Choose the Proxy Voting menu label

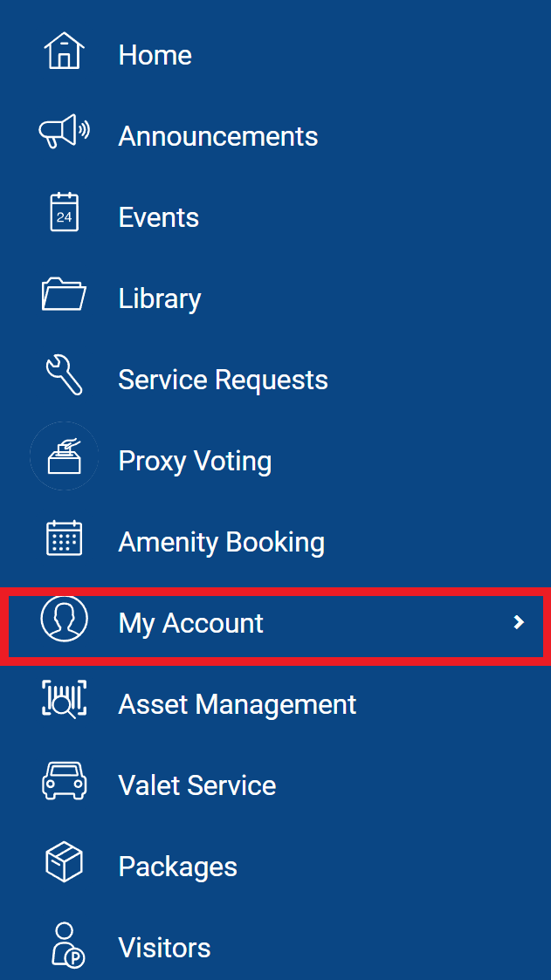pos(195,462)
